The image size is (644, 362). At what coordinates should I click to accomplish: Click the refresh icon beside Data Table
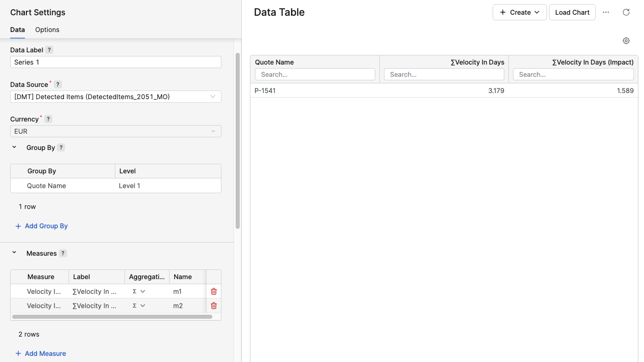coord(626,12)
